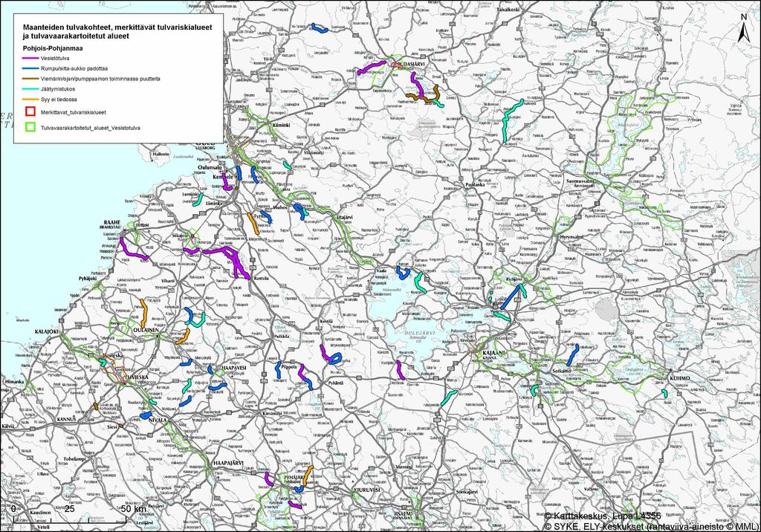Click the 'Vesistötulva' legend label
The image size is (761, 532).
click(55, 58)
